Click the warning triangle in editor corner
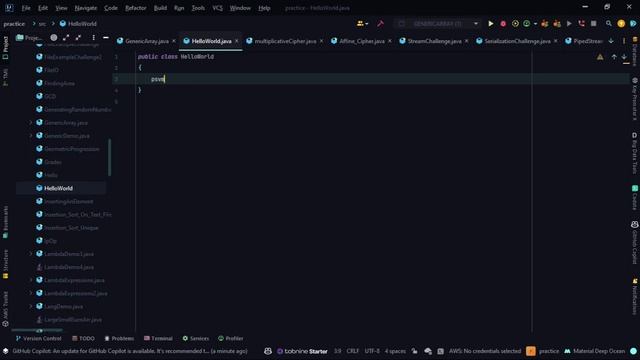Screen dimensions: 640x360 [x=600, y=57]
